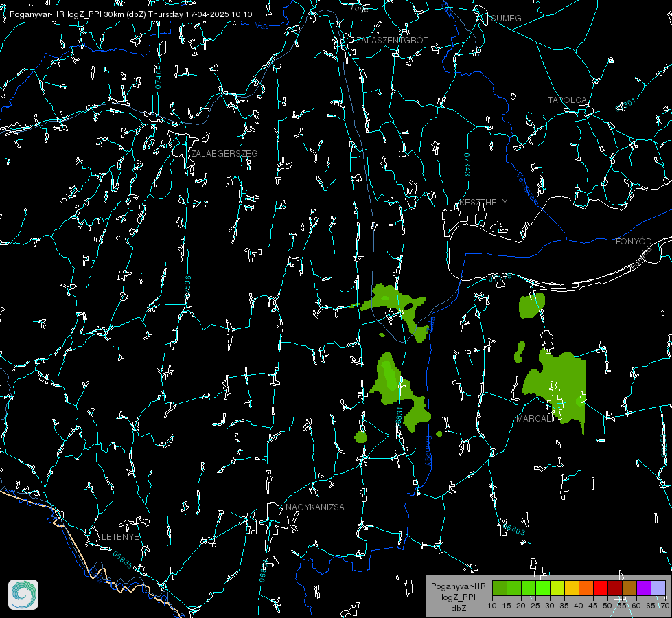
Task: Click the legend tick value 35
Action: coord(564,606)
